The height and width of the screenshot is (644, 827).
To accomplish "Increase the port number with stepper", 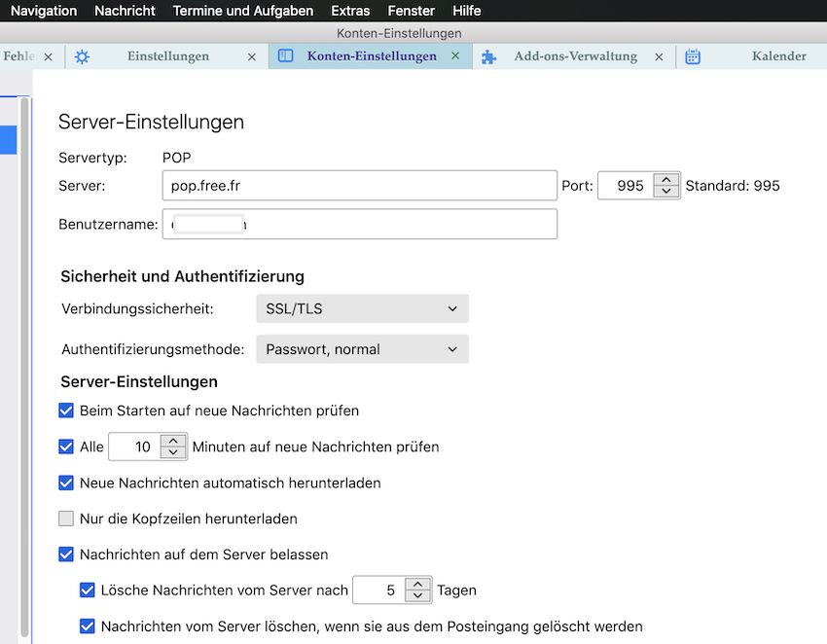I will click(x=665, y=180).
